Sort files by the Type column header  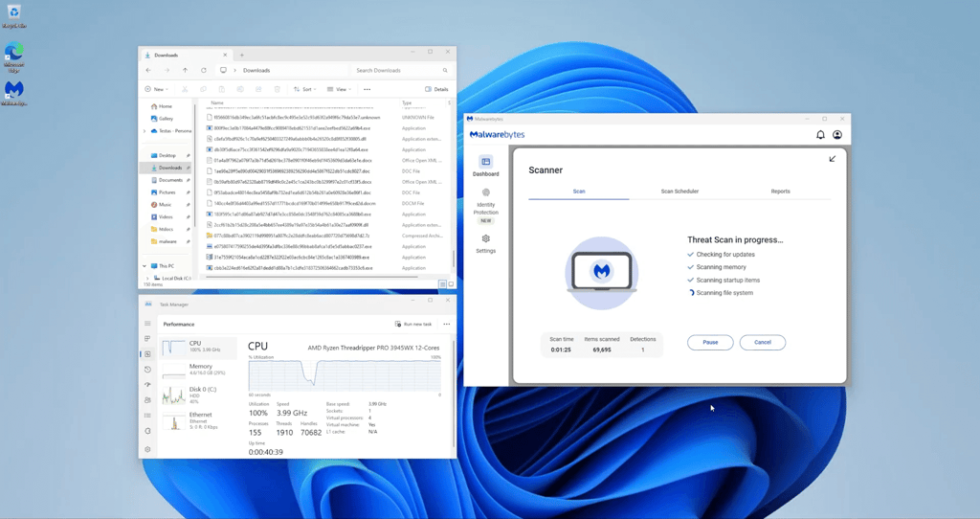coord(407,102)
